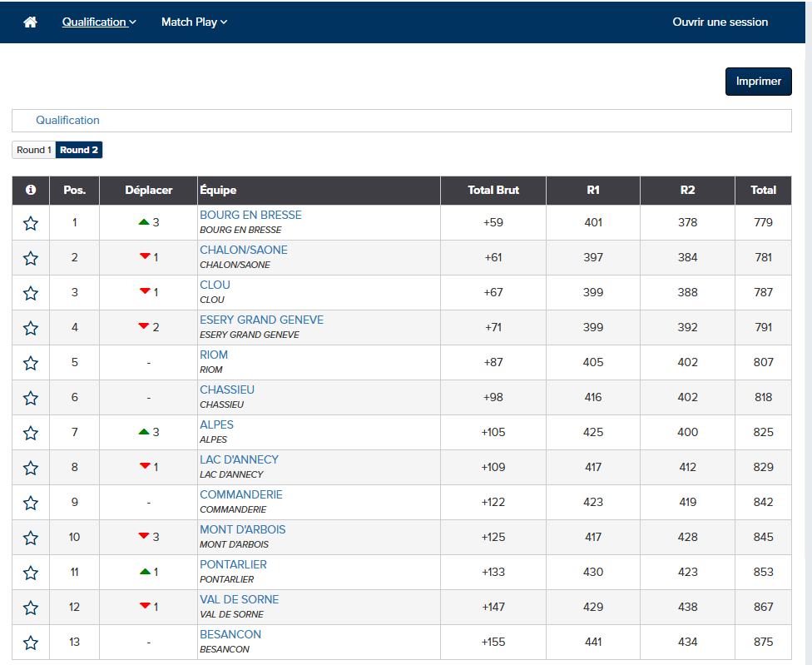This screenshot has width=812, height=665.
Task: Click star icon beside BESANCON
Action: point(31,643)
